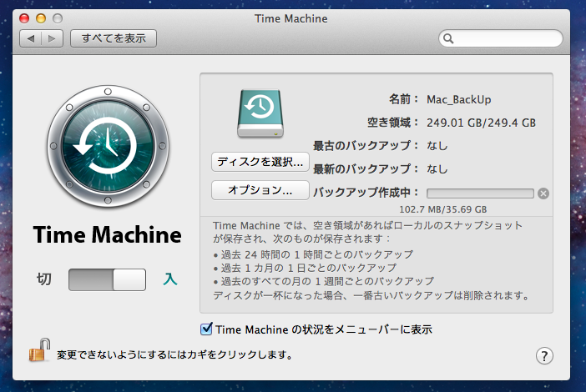Screen dimensions: 586x392
Task: Click the magnifying glass search icon
Action: point(448,38)
